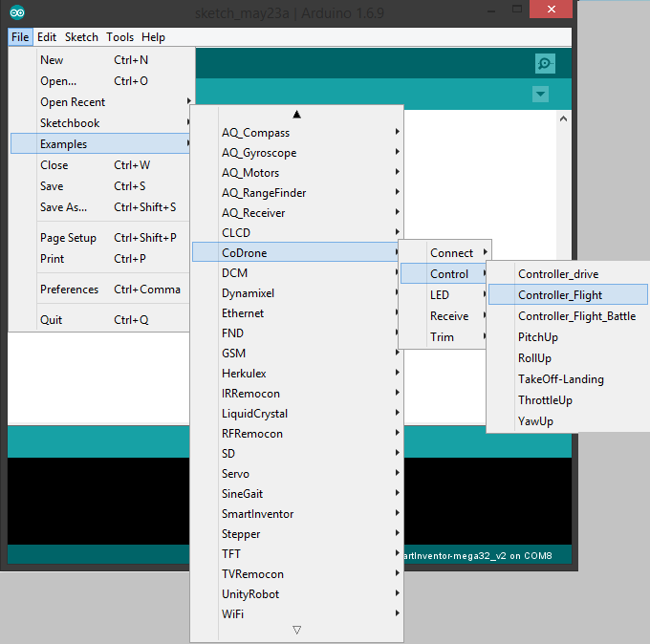This screenshot has width=650, height=644.
Task: Choose Save in the File menu
Action: click(x=100, y=186)
